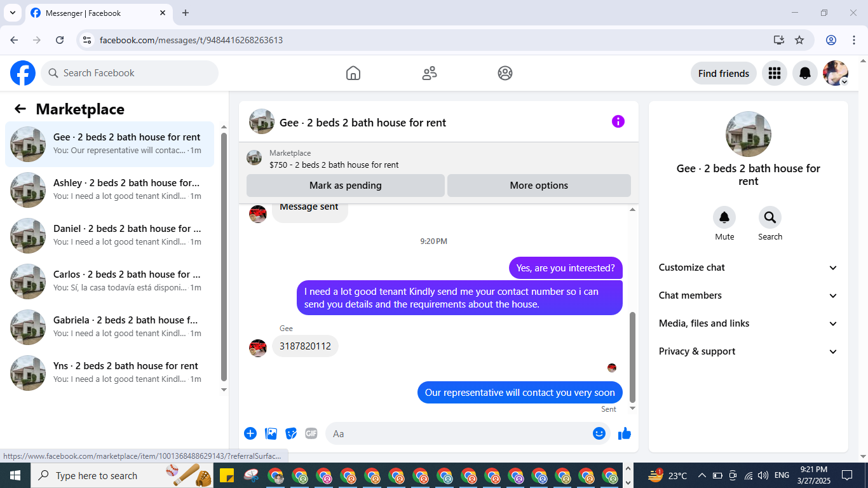Click the More options button
868x488 pixels.
coord(539,186)
